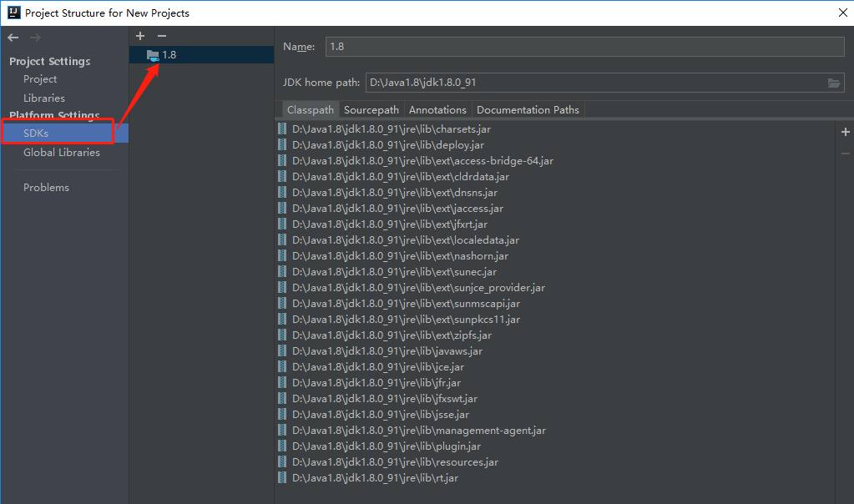This screenshot has width=854, height=504.
Task: Select the rt.jar entry in classpath list
Action: pos(366,477)
